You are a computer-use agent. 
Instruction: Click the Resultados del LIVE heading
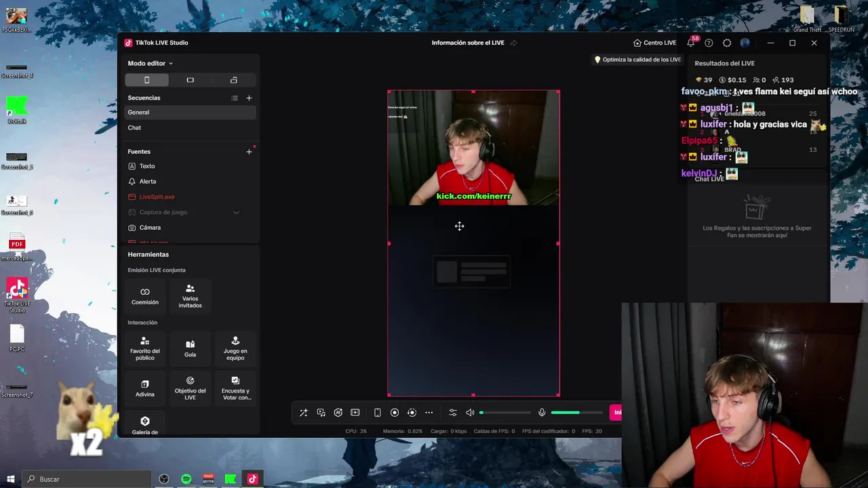(724, 63)
